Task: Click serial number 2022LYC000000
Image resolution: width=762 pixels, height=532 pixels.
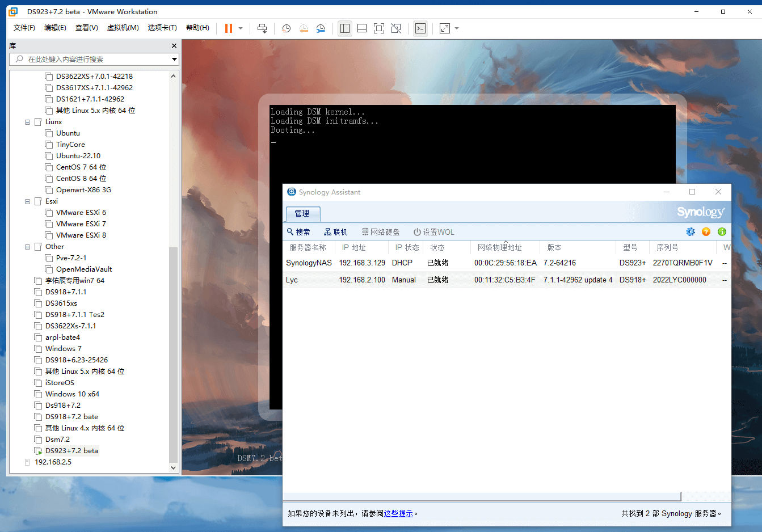Action: coord(680,280)
